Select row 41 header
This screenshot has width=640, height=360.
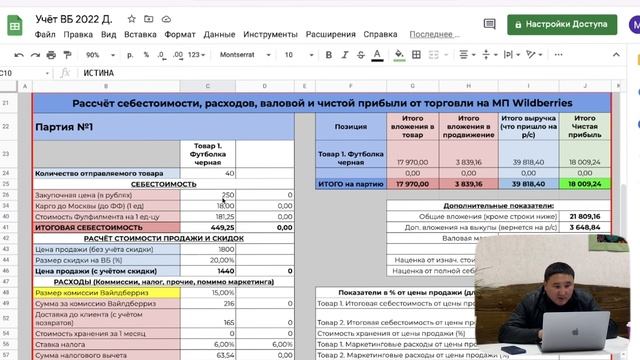pyautogui.click(x=6, y=227)
